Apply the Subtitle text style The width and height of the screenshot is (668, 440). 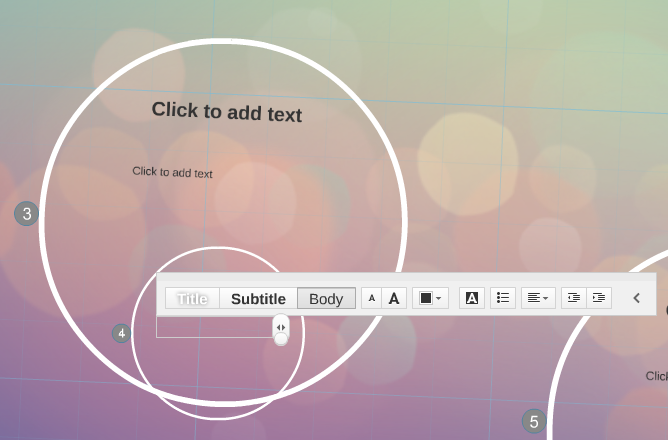tap(258, 298)
